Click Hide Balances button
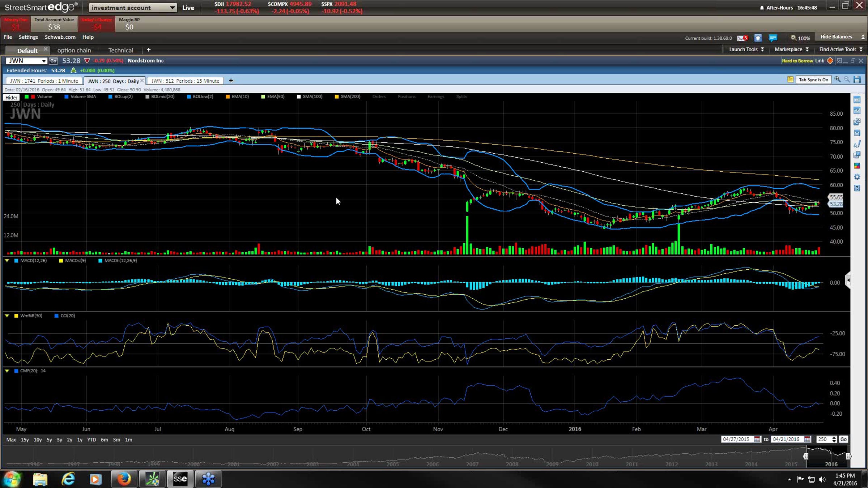 tap(836, 37)
